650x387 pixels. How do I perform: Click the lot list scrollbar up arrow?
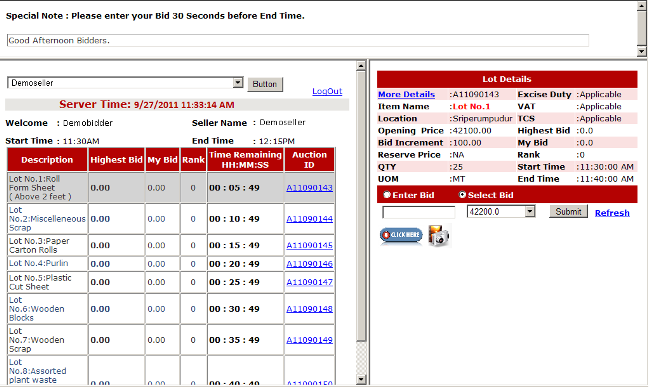(x=361, y=66)
